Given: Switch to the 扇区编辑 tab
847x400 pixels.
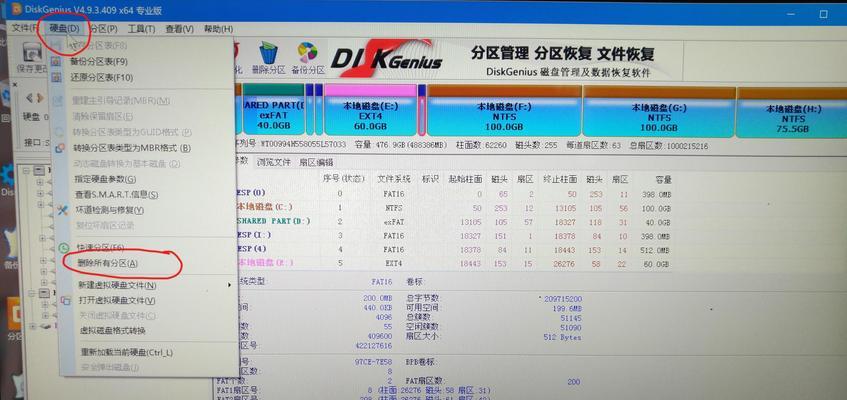Looking at the screenshot, I should tap(317, 162).
